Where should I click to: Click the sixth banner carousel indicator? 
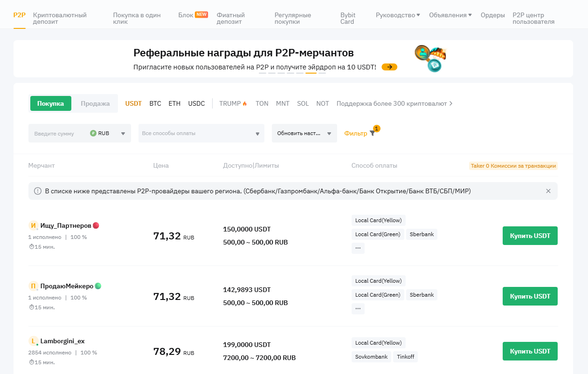311,73
